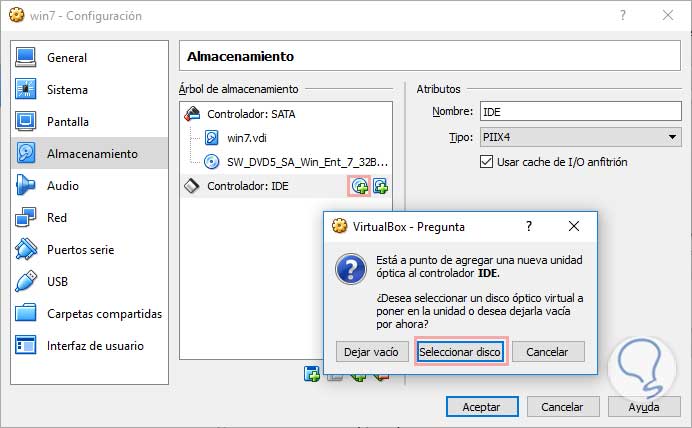Open the General settings category
The height and width of the screenshot is (428, 692).
click(89, 58)
